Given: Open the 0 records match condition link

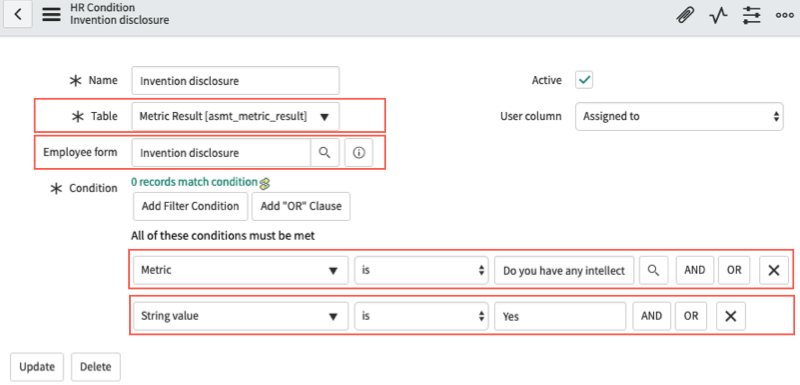Looking at the screenshot, I should (194, 182).
